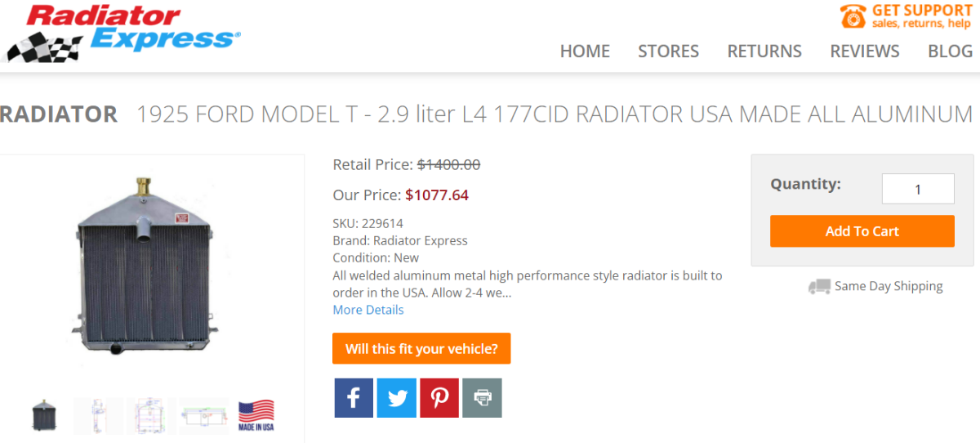Image resolution: width=980 pixels, height=443 pixels.
Task: Select the Made in USA flag thumbnail
Action: click(256, 415)
